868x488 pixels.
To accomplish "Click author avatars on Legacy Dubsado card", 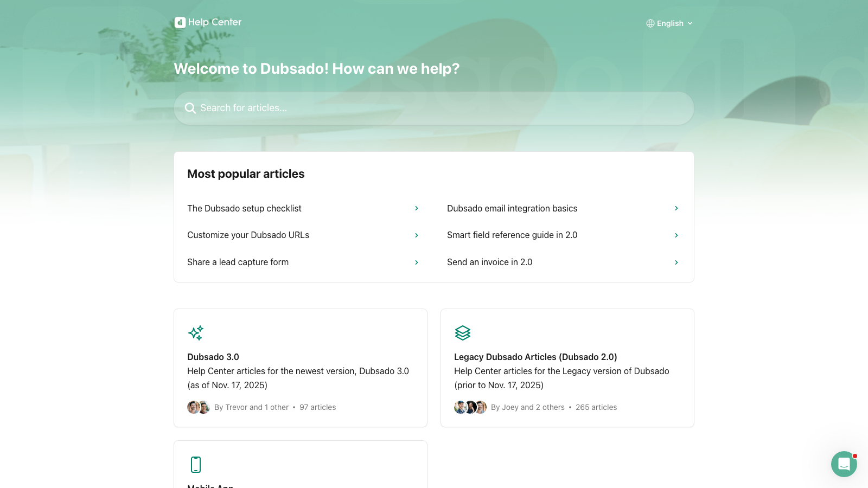I will (470, 407).
